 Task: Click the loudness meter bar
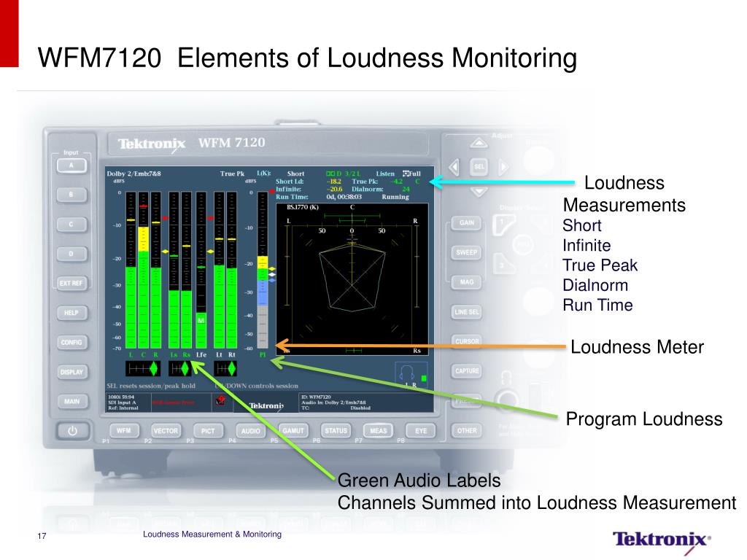(263, 270)
